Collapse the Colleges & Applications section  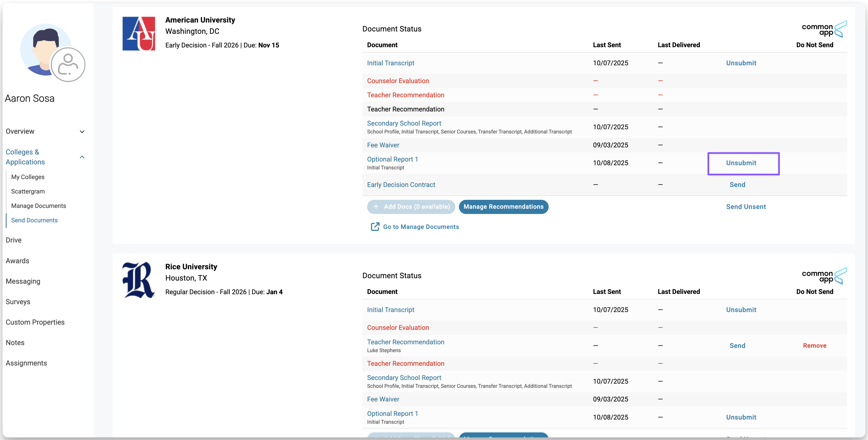(82, 157)
